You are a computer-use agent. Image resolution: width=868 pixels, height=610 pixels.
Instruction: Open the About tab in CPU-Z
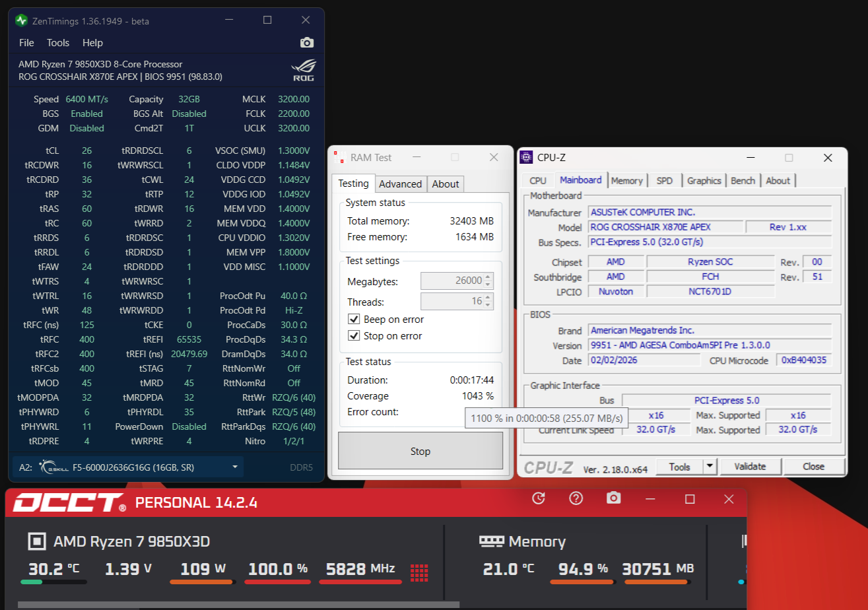pos(778,181)
